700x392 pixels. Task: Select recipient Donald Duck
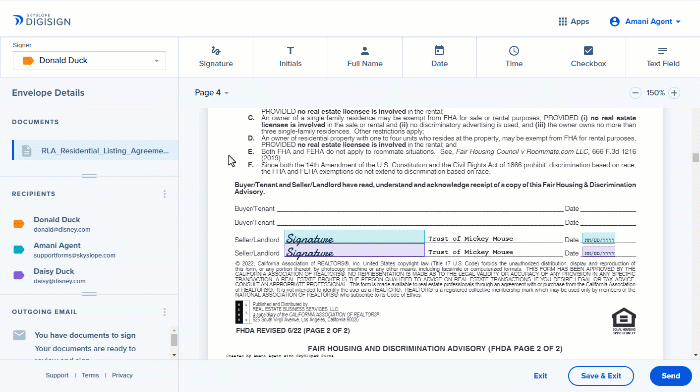(x=62, y=224)
